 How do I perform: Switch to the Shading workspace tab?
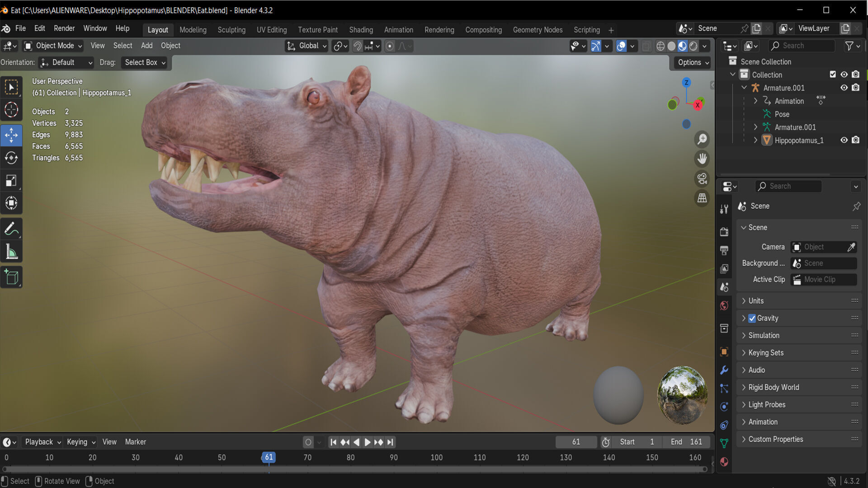(x=361, y=30)
